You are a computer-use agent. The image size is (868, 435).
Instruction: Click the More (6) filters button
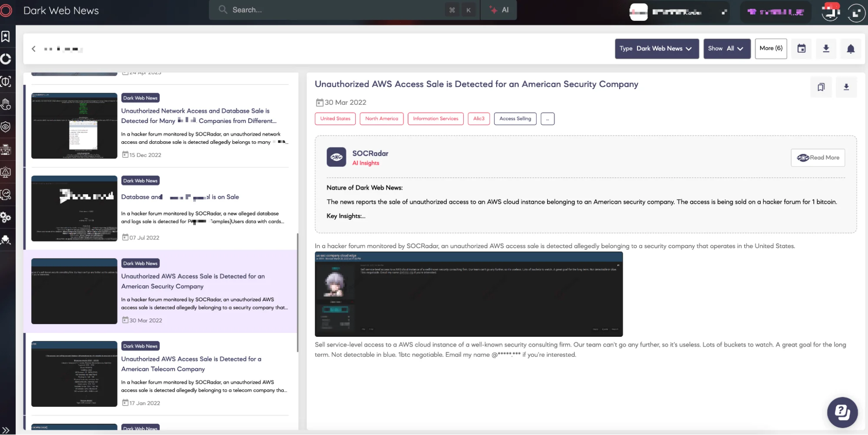pos(771,49)
